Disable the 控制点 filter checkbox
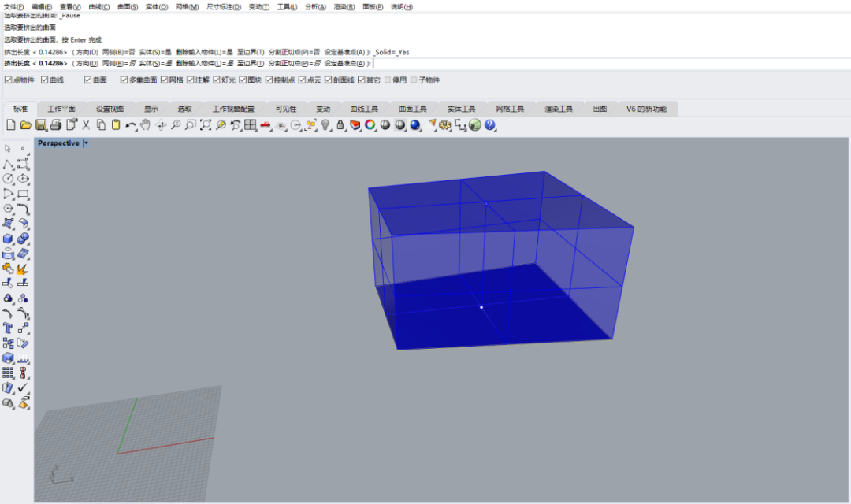The width and height of the screenshot is (851, 504). (x=269, y=80)
